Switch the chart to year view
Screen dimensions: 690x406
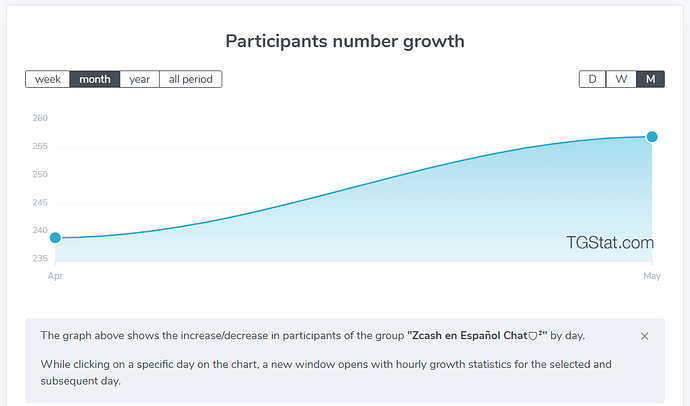[x=139, y=79]
